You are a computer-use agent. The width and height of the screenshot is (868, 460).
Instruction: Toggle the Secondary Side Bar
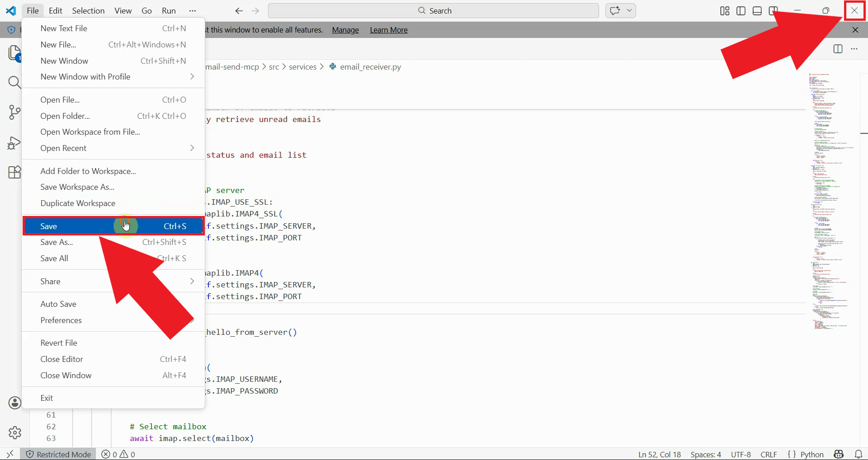(x=773, y=10)
